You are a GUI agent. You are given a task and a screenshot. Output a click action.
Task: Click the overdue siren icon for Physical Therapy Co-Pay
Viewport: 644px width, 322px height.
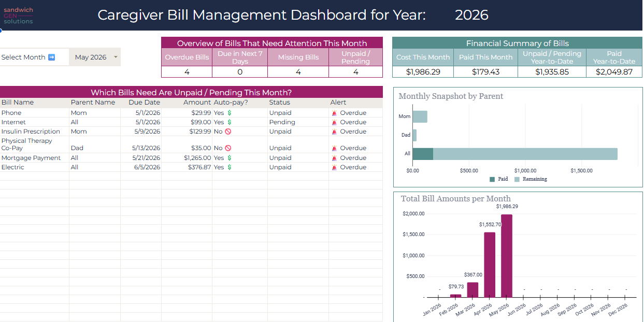pyautogui.click(x=334, y=148)
